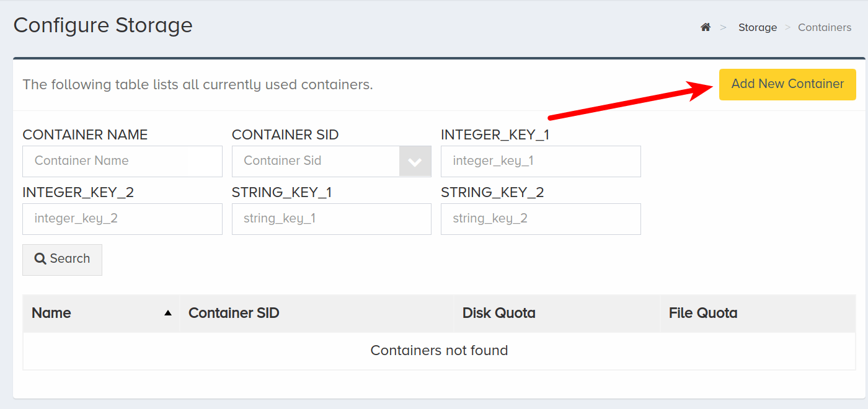Expand the Container SID dropdown chevron
This screenshot has height=409, width=868.
[x=415, y=162]
